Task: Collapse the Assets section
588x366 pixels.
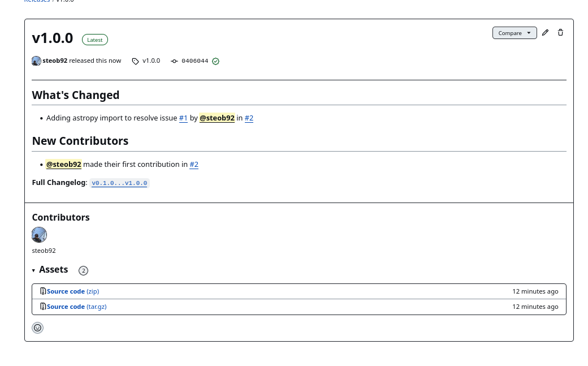Action: [x=33, y=270]
